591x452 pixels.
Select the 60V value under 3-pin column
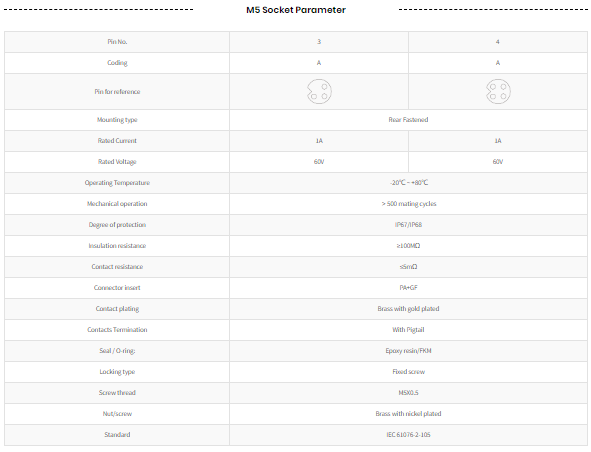click(319, 162)
